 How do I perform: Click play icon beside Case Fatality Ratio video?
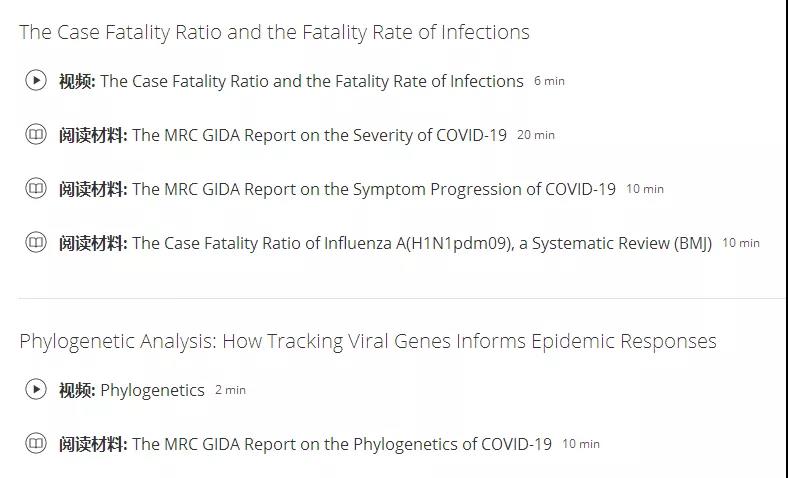(36, 81)
